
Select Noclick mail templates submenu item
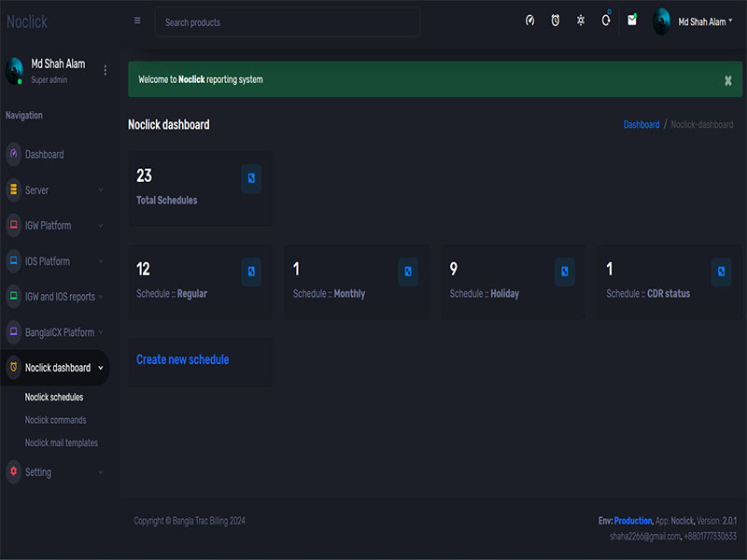(x=62, y=443)
